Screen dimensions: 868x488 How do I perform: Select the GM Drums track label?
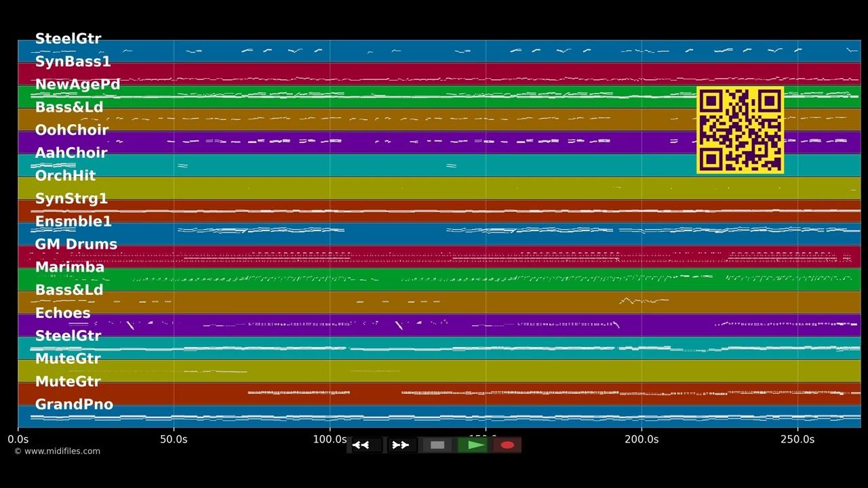76,245
